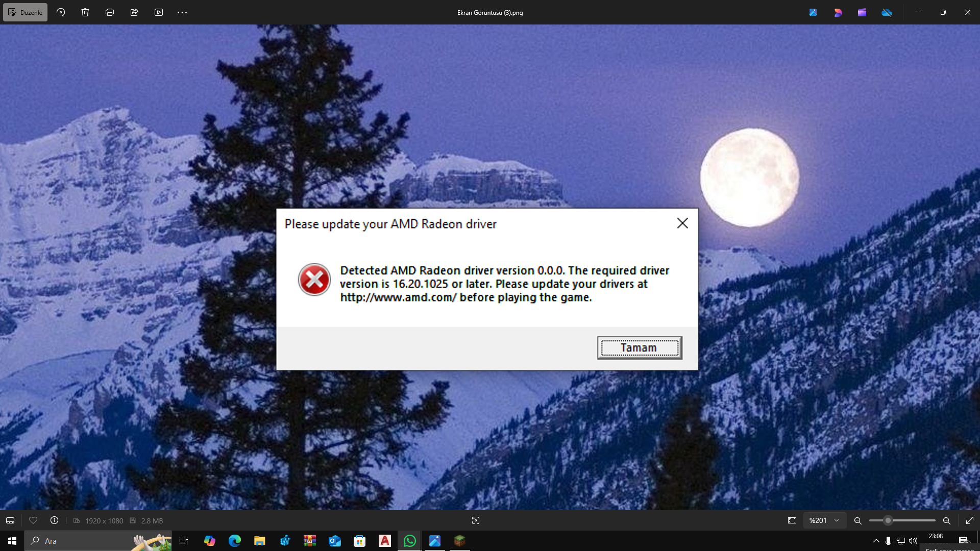Image resolution: width=980 pixels, height=551 pixels.
Task: Rotate the image with rotate icon
Action: (x=61, y=12)
